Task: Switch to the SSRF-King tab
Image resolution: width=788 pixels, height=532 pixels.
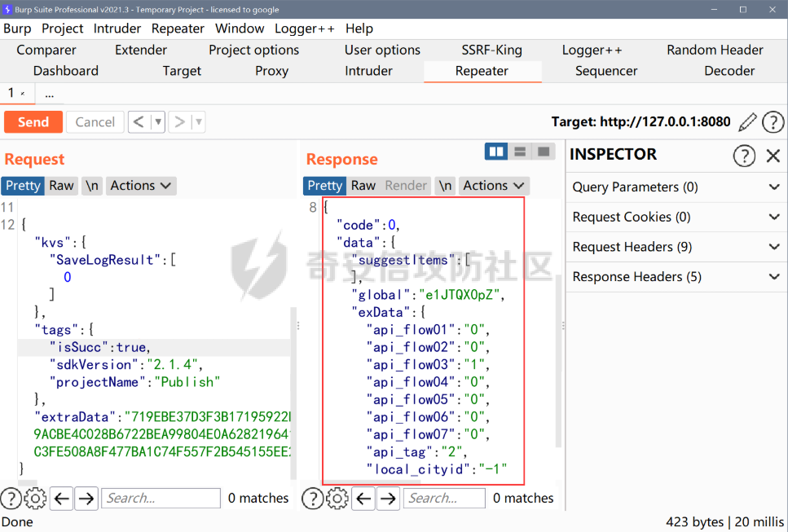Action: (x=491, y=51)
